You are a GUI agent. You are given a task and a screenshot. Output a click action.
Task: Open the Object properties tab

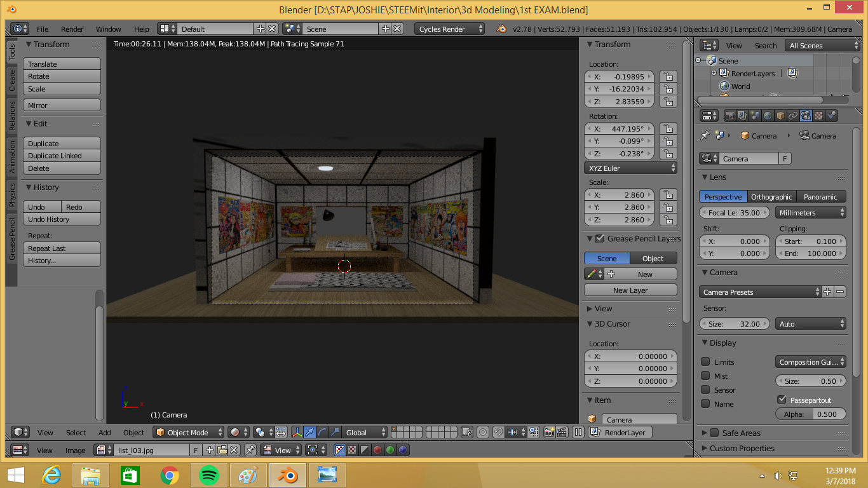pos(780,116)
